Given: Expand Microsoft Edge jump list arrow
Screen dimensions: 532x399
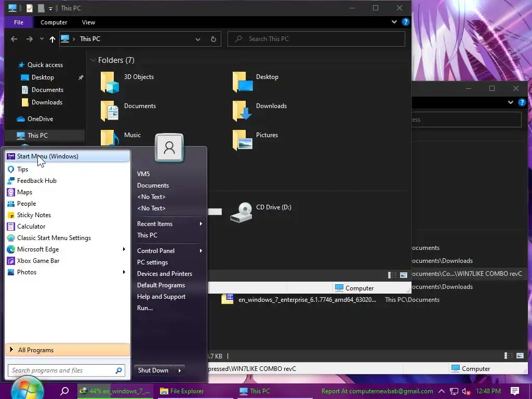Looking at the screenshot, I should (124, 249).
